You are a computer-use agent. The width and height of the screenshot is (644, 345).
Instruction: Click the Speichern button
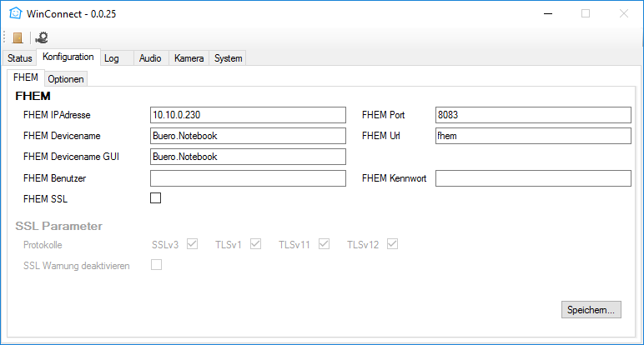(591, 310)
